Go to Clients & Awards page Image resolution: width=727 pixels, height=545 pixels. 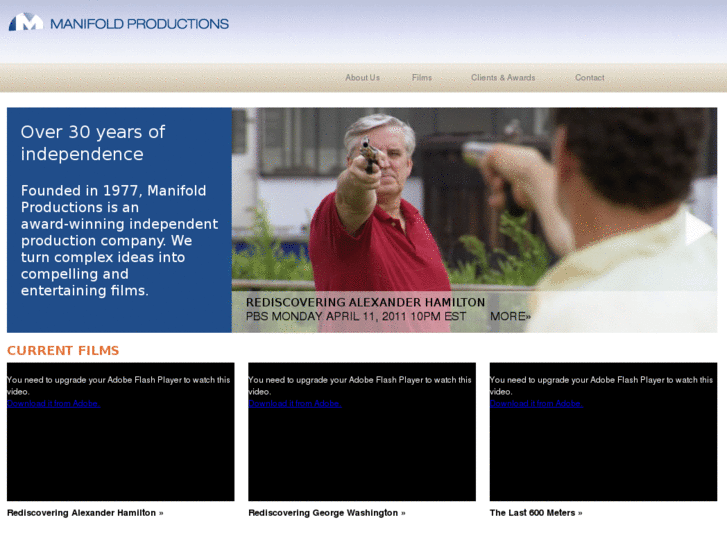click(503, 77)
